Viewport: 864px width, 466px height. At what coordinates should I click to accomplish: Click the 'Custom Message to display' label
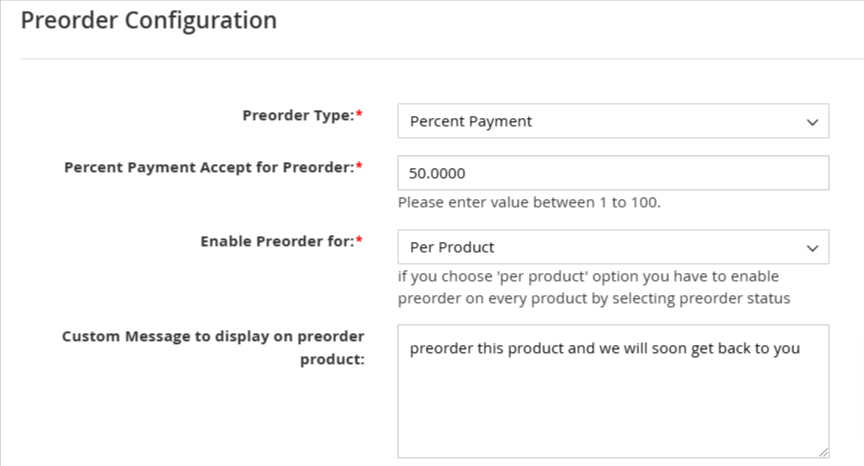(213, 336)
